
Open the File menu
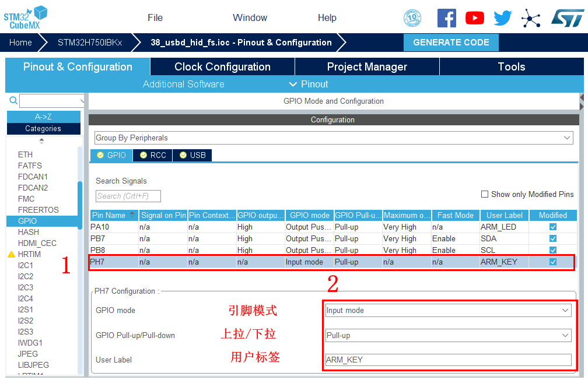(155, 17)
